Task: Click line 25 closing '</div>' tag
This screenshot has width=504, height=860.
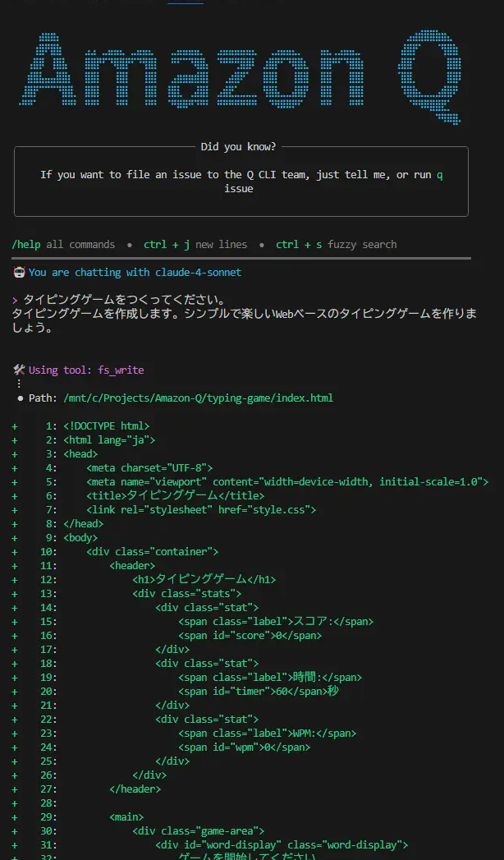Action: click(172, 761)
